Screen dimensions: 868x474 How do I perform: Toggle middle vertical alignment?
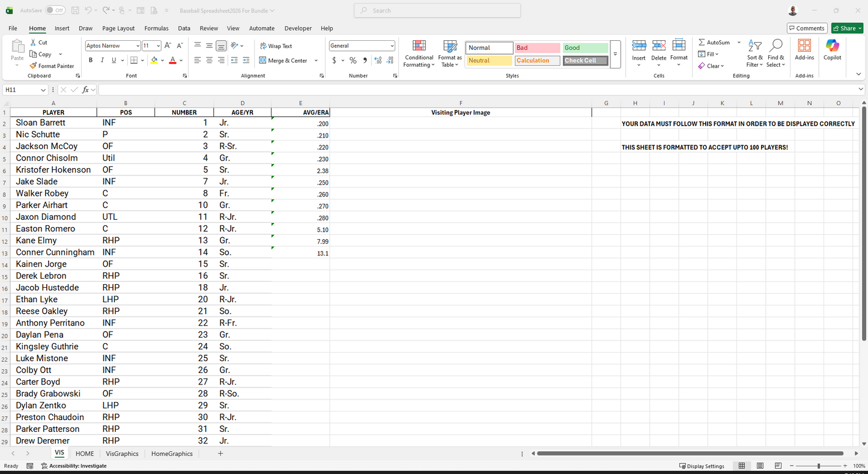[209, 46]
